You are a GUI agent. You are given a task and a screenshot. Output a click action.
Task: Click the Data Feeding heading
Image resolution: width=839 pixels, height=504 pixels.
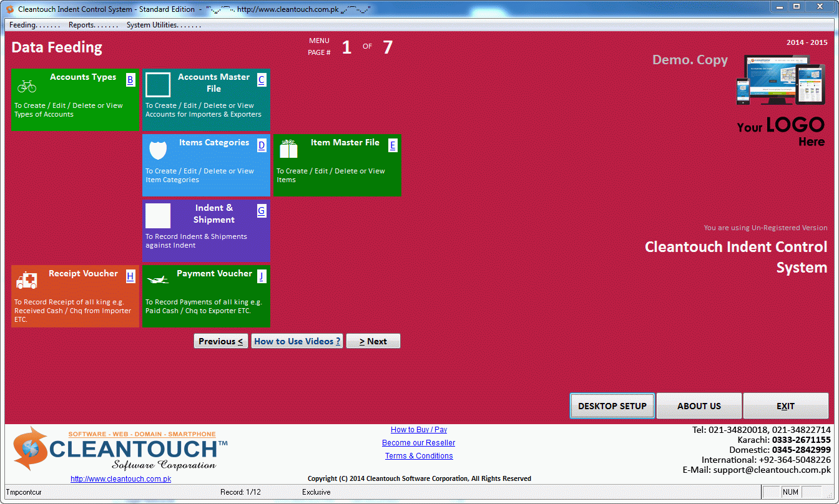[x=57, y=47]
